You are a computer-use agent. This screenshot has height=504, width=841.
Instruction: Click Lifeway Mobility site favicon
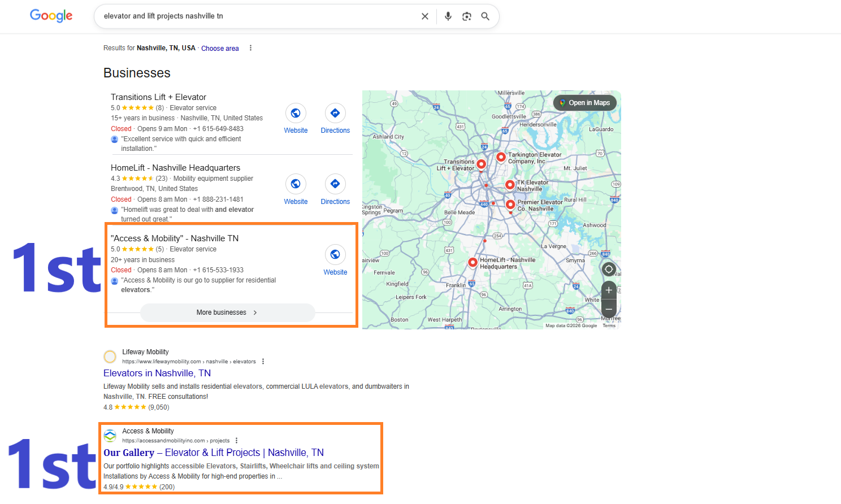pos(110,357)
